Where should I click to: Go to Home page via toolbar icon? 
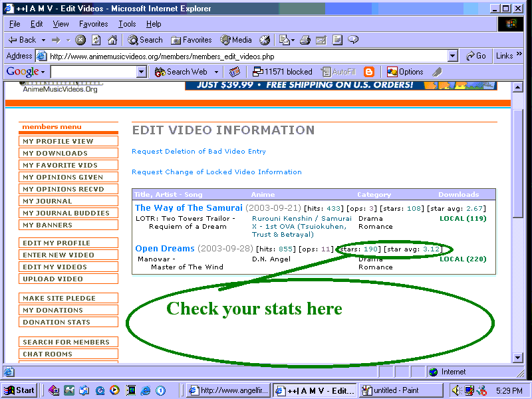click(x=112, y=40)
